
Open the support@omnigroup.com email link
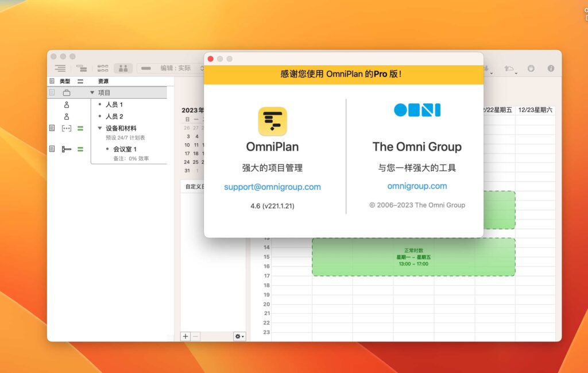[x=272, y=187]
